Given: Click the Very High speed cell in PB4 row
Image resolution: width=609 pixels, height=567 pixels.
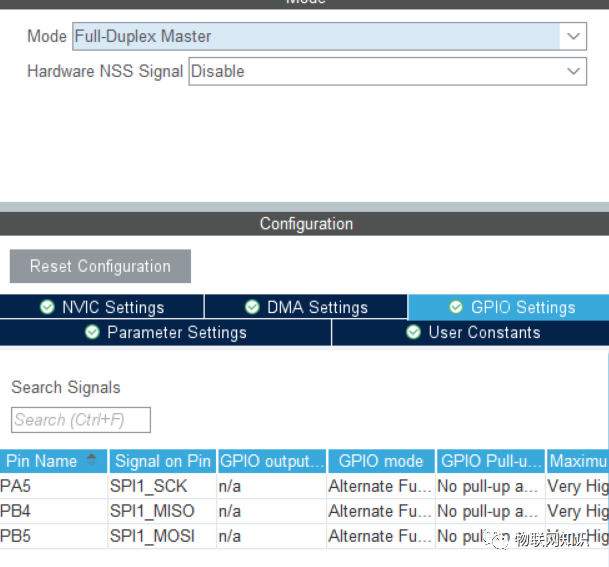Looking at the screenshot, I should [578, 511].
